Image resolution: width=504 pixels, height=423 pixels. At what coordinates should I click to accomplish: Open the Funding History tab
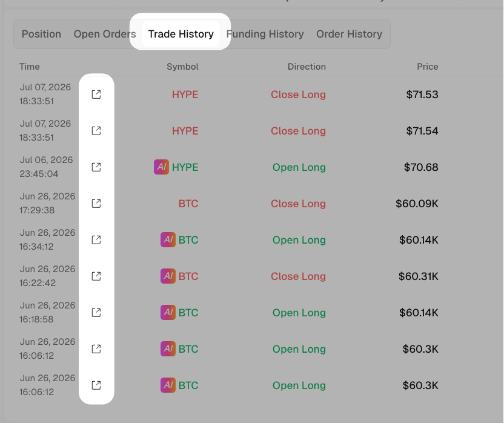(265, 34)
